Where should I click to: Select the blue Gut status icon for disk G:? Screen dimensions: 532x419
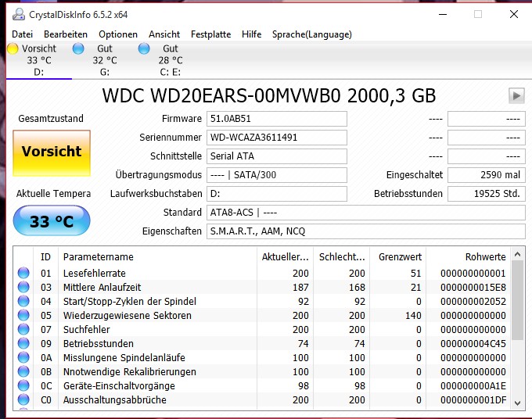coord(78,48)
